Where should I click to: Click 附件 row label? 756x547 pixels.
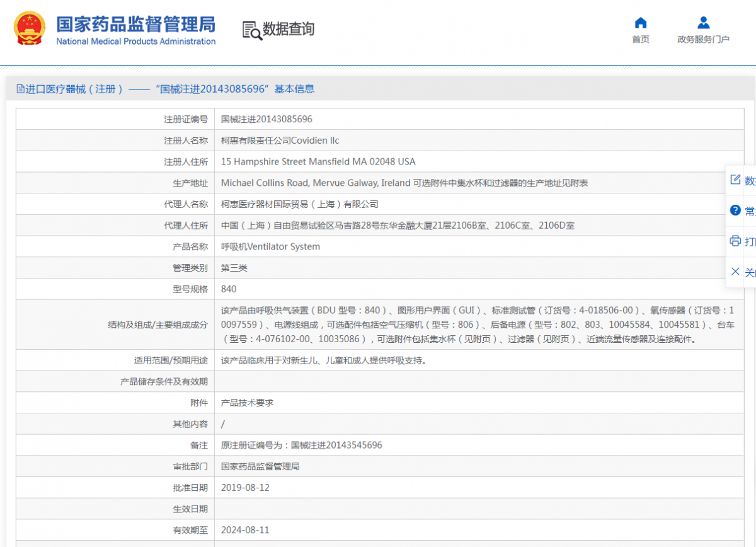(x=199, y=403)
